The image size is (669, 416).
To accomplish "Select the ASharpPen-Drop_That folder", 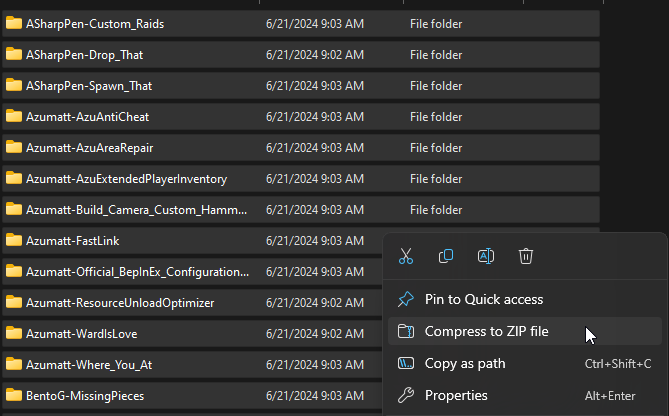I will click(x=84, y=54).
